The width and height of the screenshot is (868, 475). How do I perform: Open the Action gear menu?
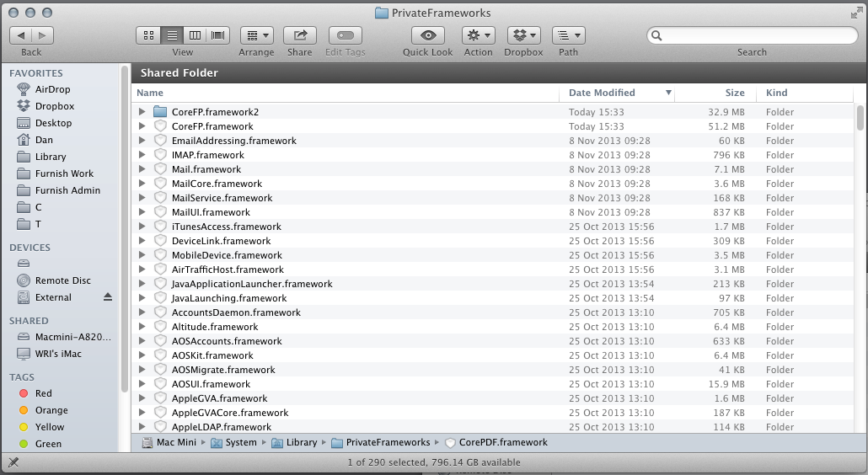click(x=479, y=35)
